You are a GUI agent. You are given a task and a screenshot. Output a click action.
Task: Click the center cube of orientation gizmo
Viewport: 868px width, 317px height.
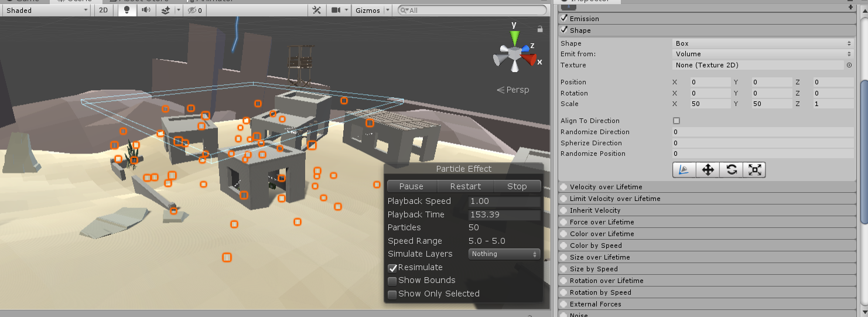(515, 53)
